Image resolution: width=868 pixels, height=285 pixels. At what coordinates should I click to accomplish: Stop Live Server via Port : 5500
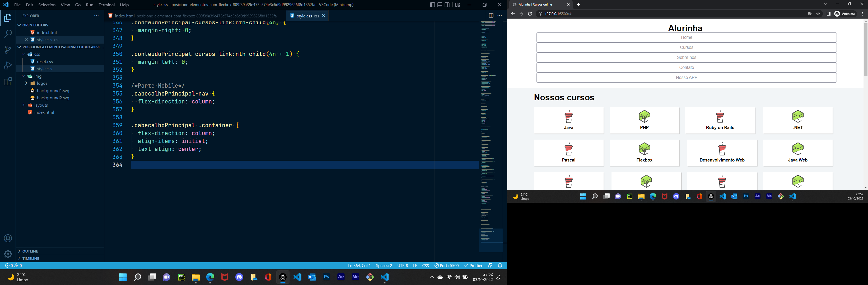(x=446, y=265)
